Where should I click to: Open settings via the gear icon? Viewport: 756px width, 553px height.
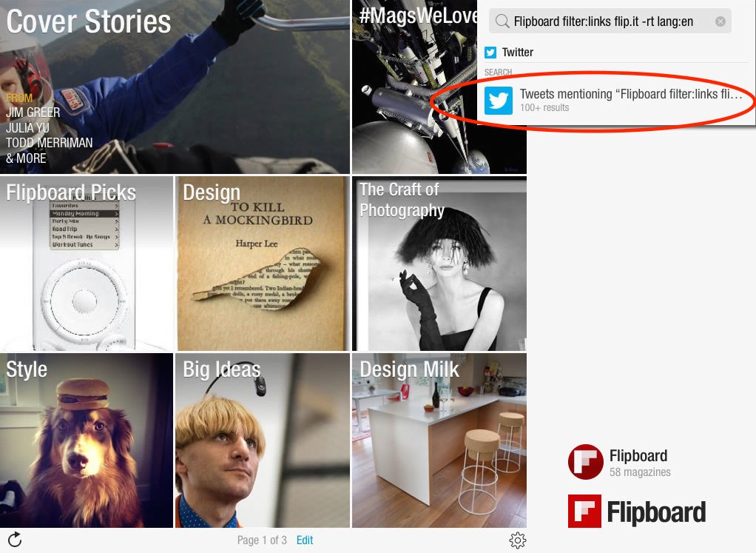(517, 540)
